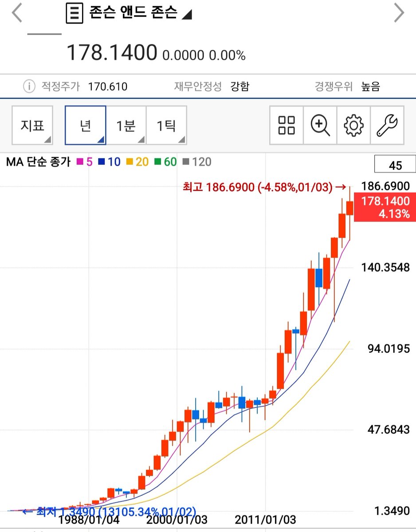Tap the 1988/01/04 date axis label
The width and height of the screenshot is (416, 532).
(x=89, y=520)
